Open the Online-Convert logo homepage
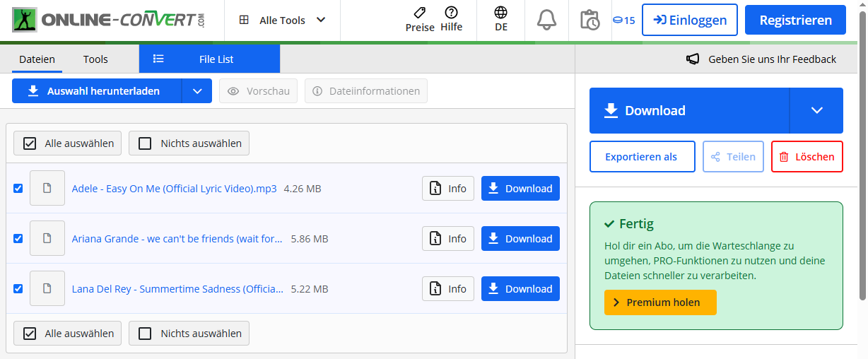 pyautogui.click(x=109, y=20)
